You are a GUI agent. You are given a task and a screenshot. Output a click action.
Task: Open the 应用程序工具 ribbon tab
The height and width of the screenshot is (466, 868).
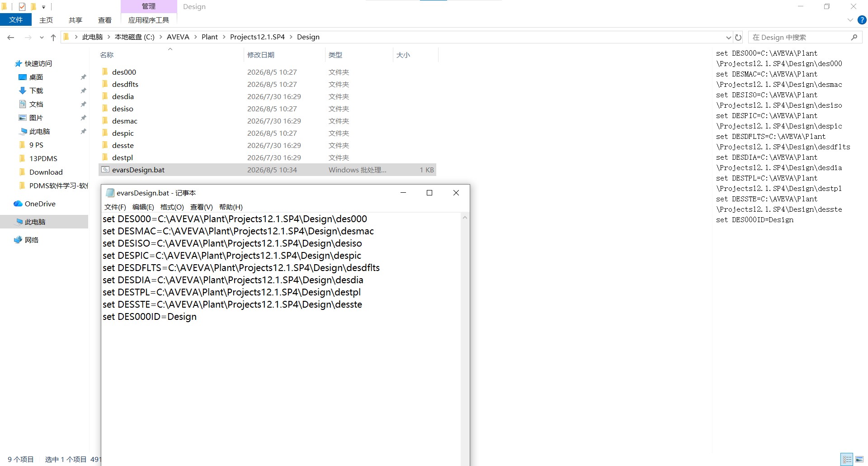pyautogui.click(x=149, y=20)
